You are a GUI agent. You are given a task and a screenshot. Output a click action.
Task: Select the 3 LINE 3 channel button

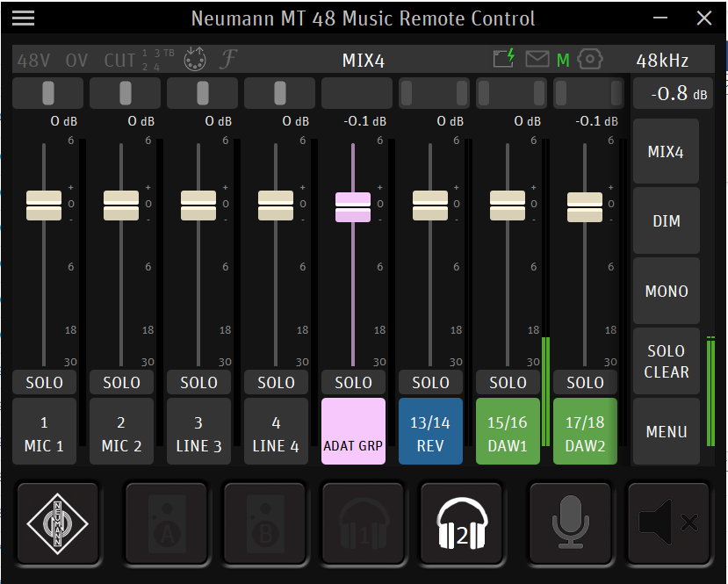click(x=198, y=431)
